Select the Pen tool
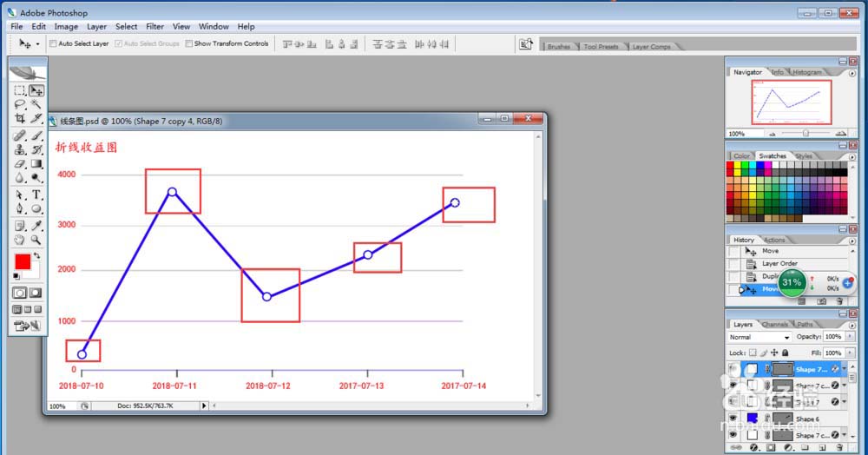The image size is (868, 455). tap(19, 208)
